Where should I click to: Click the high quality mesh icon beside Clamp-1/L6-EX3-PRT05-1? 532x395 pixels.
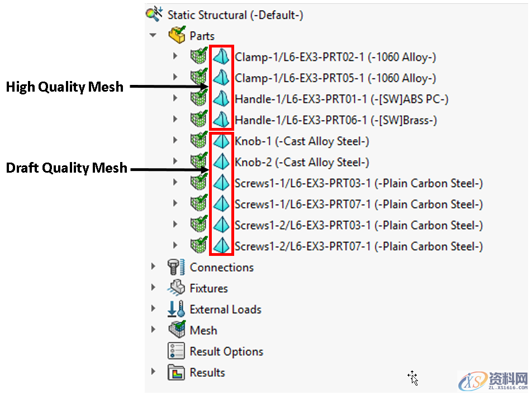(221, 78)
